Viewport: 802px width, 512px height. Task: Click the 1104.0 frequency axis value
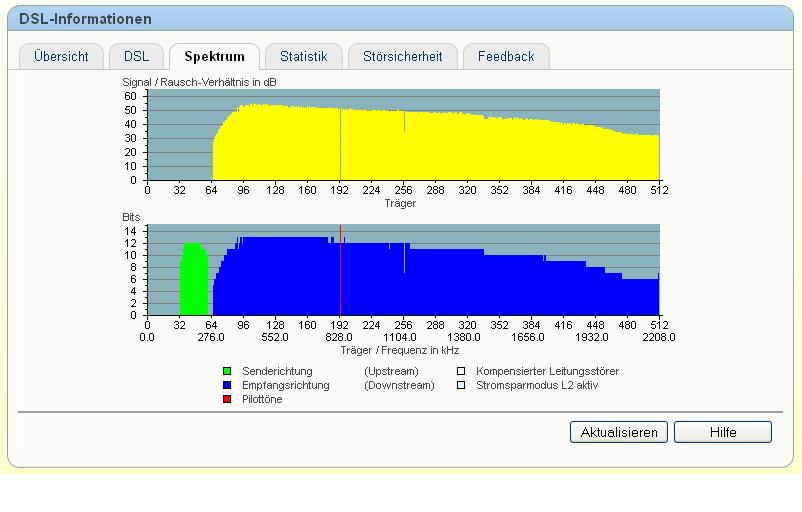(399, 338)
